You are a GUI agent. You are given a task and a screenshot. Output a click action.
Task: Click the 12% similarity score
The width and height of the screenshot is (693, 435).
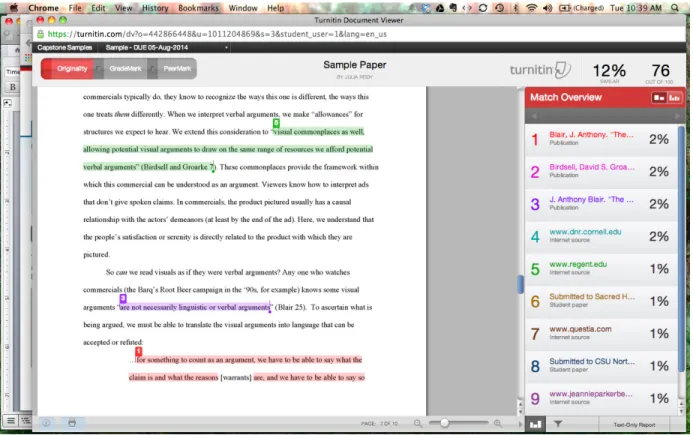[609, 71]
